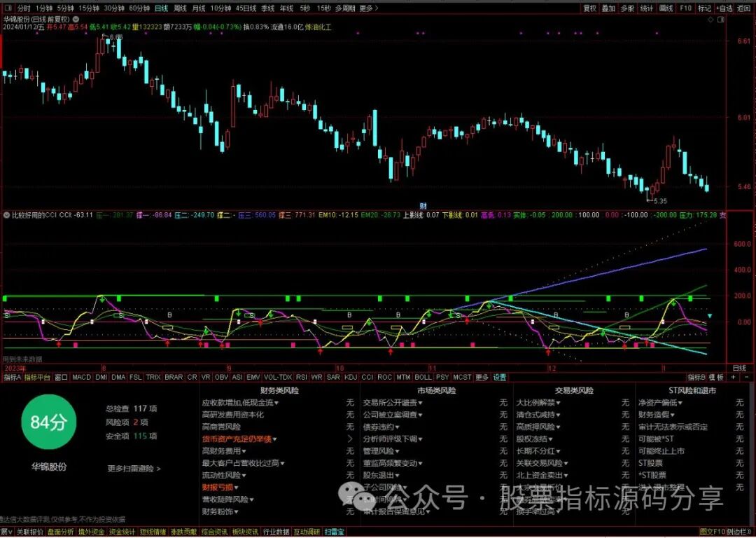Click the 日线 label at chart's right edge
The image size is (756, 538).
pos(739,368)
